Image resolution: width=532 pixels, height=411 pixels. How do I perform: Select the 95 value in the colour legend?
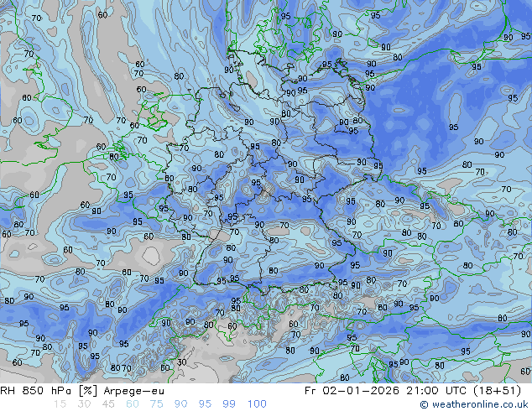pos(205,404)
